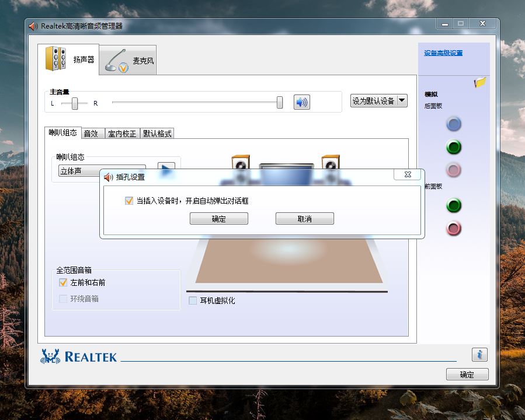This screenshot has width=525, height=420.
Task: Select the 默认格式 tab
Action: pos(157,134)
